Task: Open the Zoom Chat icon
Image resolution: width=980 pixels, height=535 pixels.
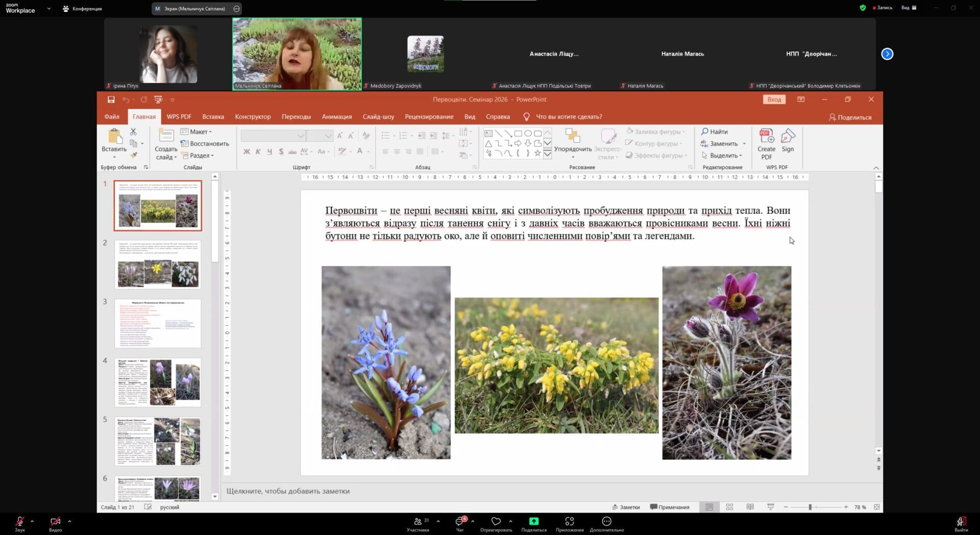Action: coord(459,521)
